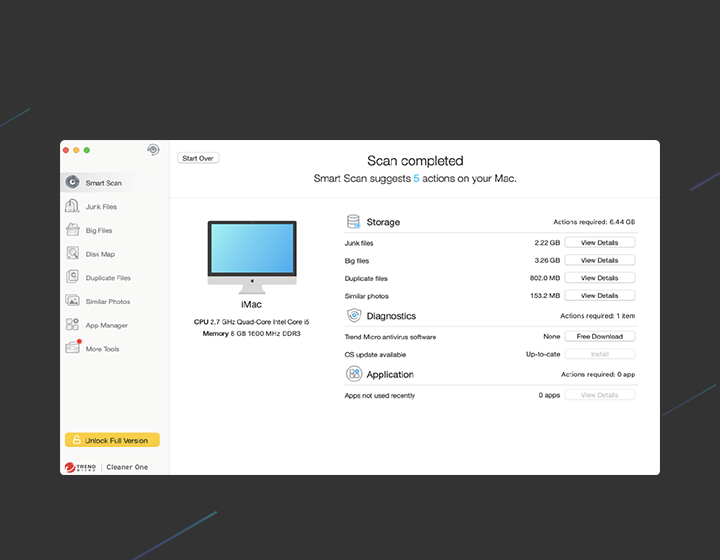The image size is (720, 560).
Task: Open the Disk Map tool
Action: coord(72,254)
